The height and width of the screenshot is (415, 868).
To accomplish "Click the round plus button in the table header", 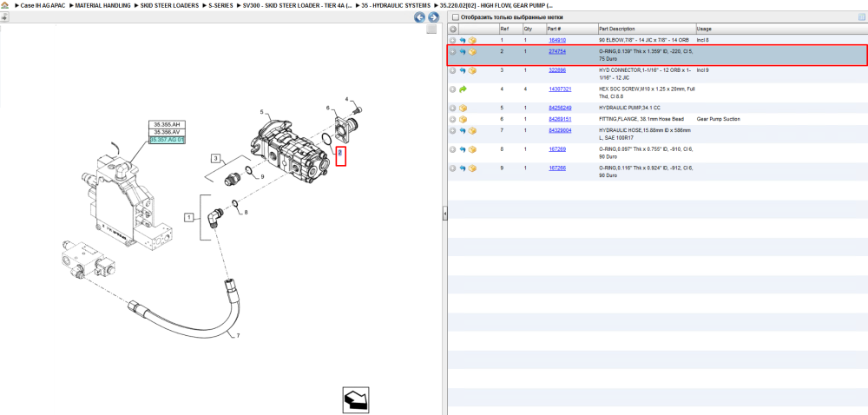I will [453, 29].
